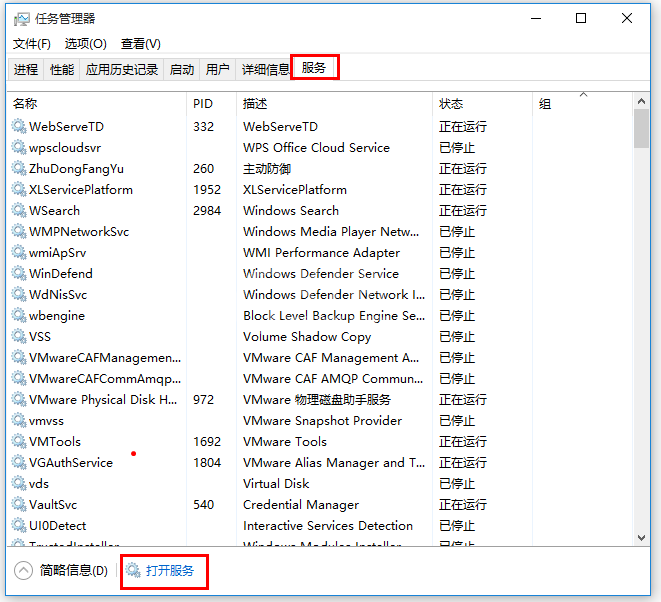Select the 'Windows Search' description cell

(291, 210)
